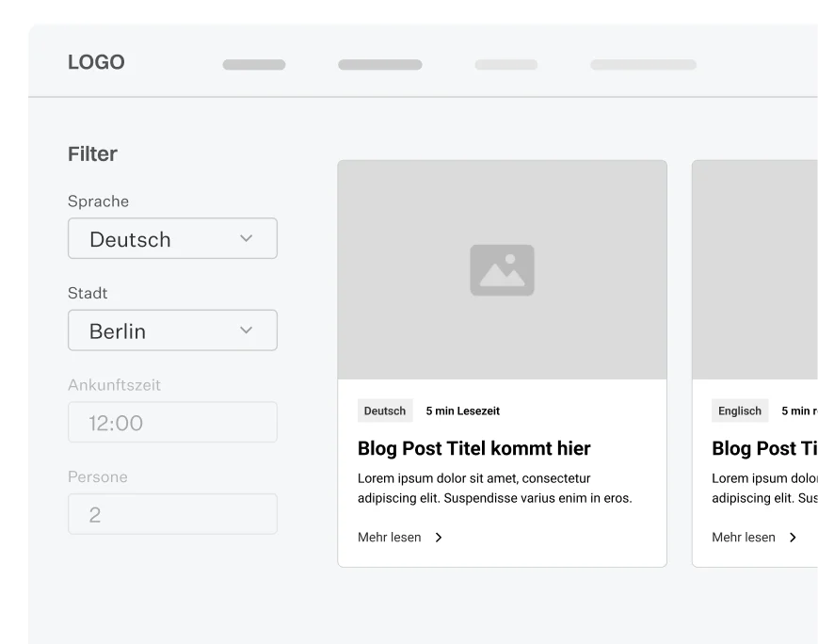Screen dimensions: 818x644
Task: Click the dropdown chevron in the Sprache field
Action: [247, 238]
